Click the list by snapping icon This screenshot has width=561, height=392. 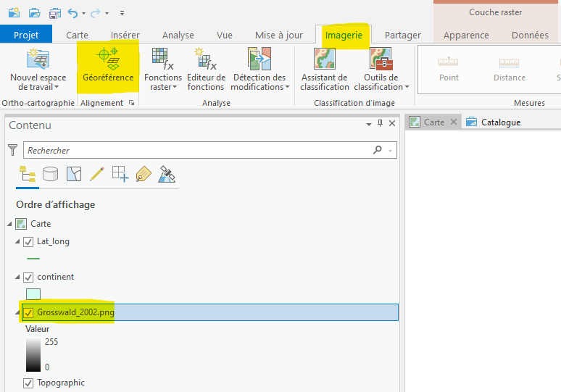tap(120, 174)
